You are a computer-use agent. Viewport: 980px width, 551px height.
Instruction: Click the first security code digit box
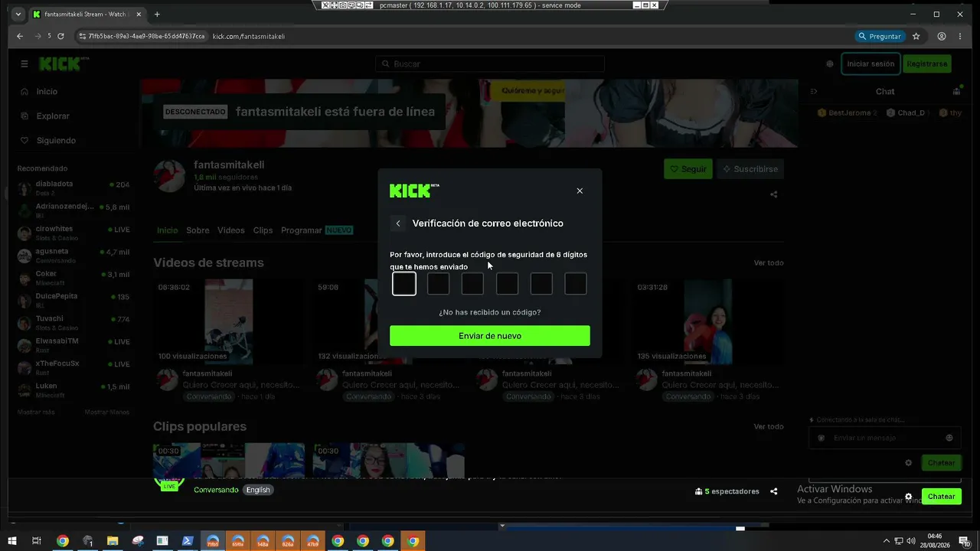[x=404, y=284]
